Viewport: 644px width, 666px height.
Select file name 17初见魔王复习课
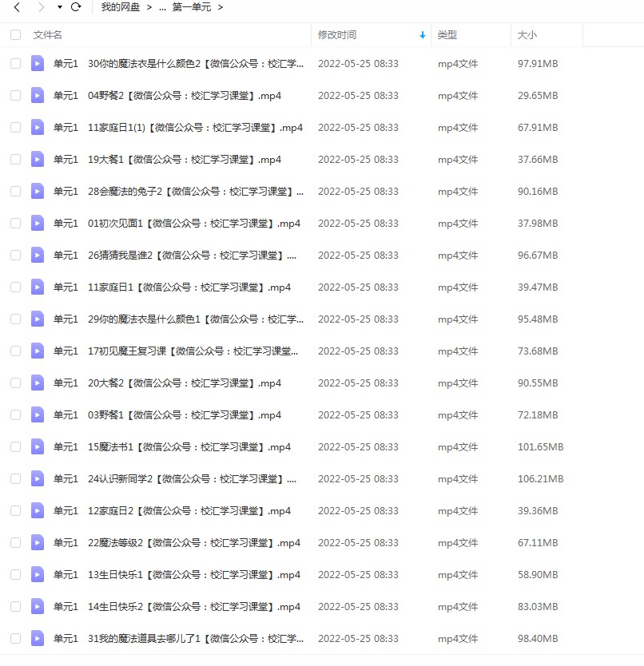(x=176, y=351)
